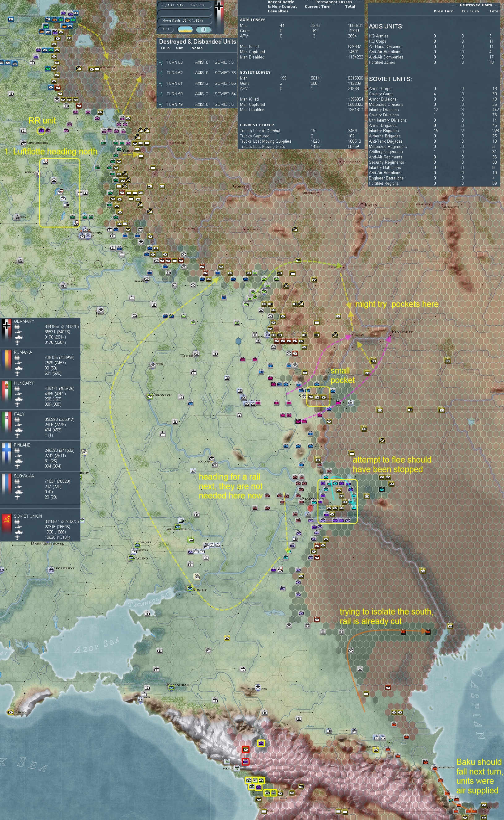Image resolution: width=504 pixels, height=820 pixels.
Task: Click Soviet Union's aircraft icon
Action: click(x=17, y=537)
